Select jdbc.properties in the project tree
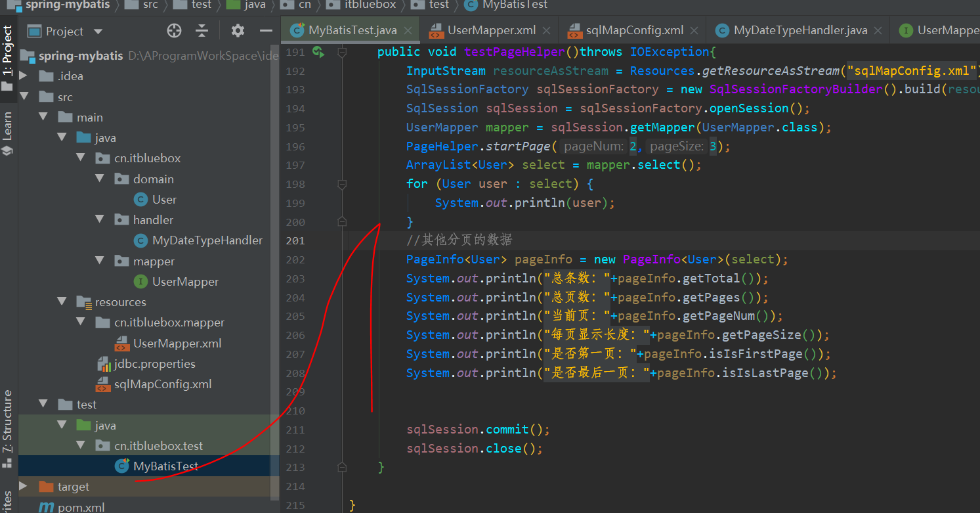Viewport: 980px width, 513px height. (155, 364)
